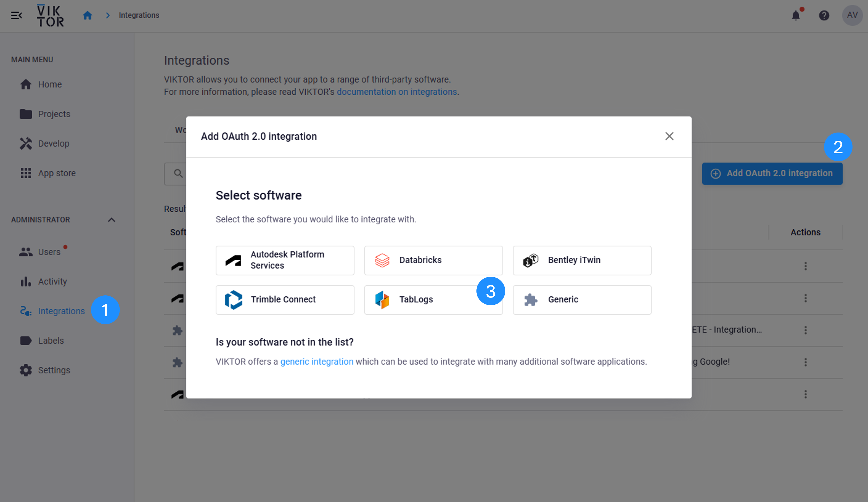Click the ADMINISTRATOR section label
868x502 pixels.
coord(40,220)
